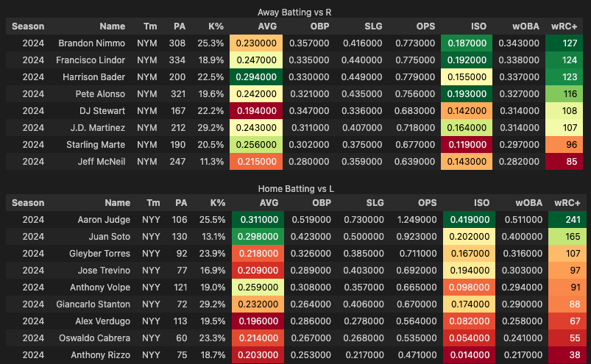Click Starling Marte's AVG cell 0.256000
Screen dimensions: 591x364
click(256, 145)
